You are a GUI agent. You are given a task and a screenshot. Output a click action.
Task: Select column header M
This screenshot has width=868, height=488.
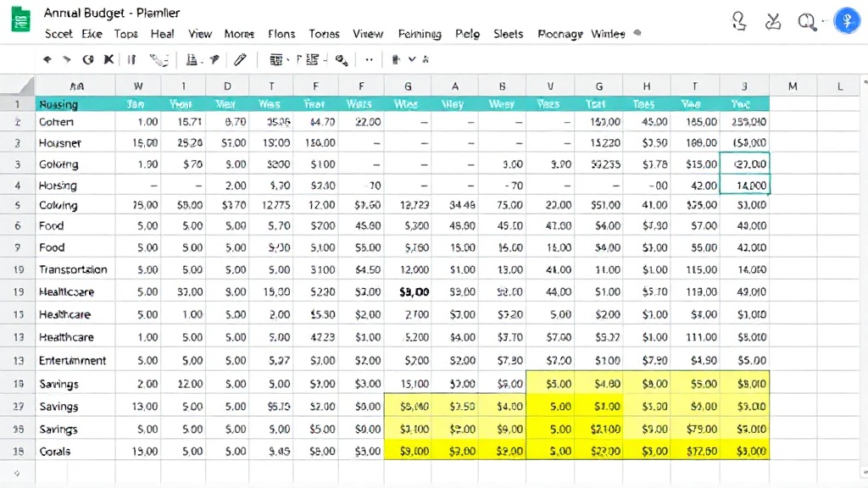[793, 86]
